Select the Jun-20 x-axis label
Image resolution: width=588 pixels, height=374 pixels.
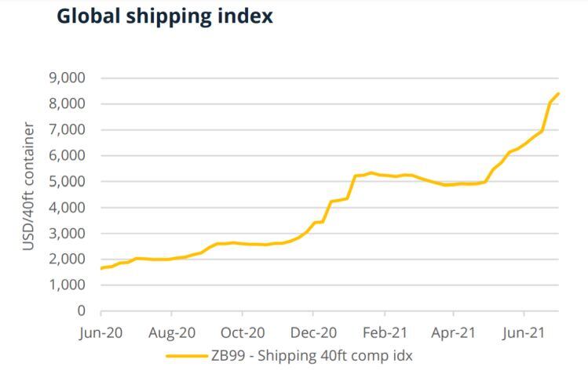coord(100,332)
